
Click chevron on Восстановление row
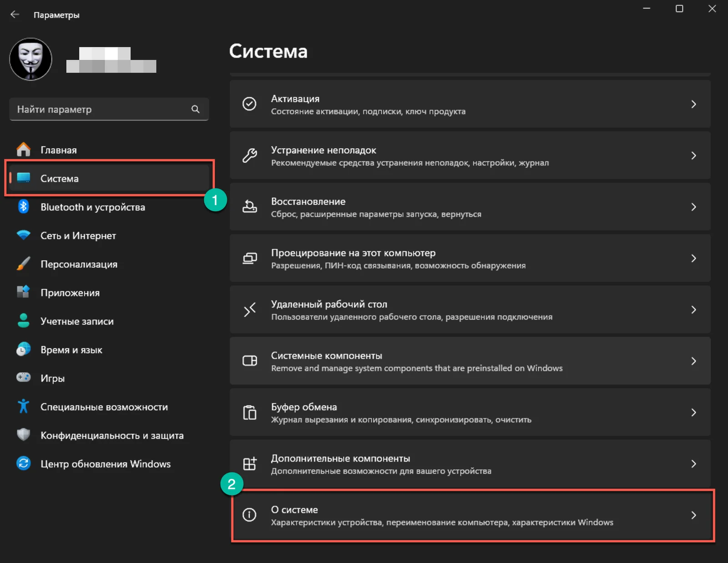click(693, 207)
